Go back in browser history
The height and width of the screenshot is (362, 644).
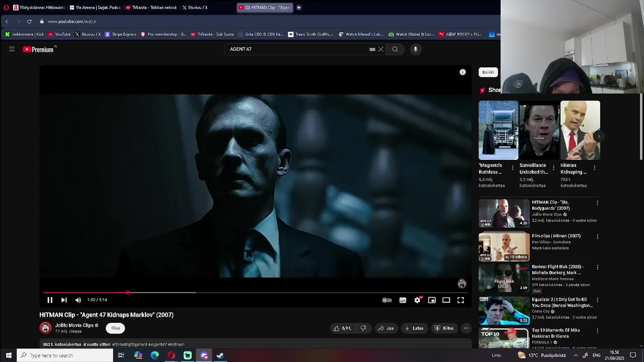coord(7,22)
